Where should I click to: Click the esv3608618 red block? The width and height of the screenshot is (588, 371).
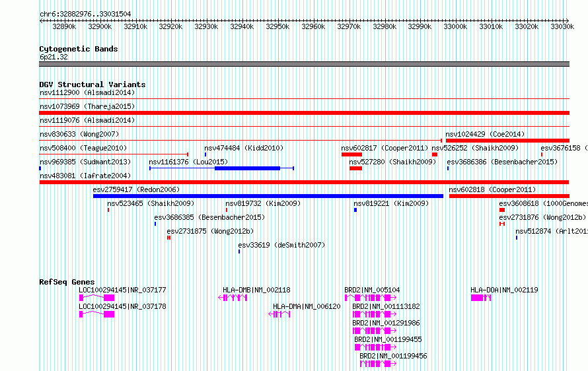[502, 210]
